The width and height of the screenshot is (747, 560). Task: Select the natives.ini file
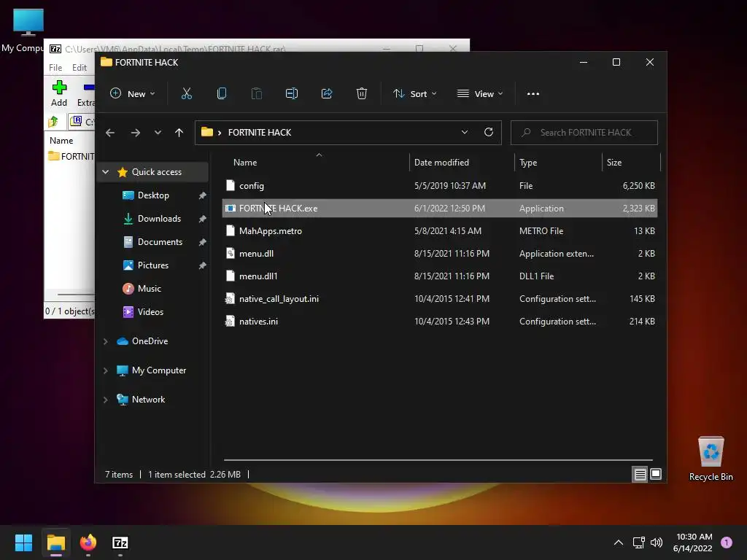click(440, 322)
